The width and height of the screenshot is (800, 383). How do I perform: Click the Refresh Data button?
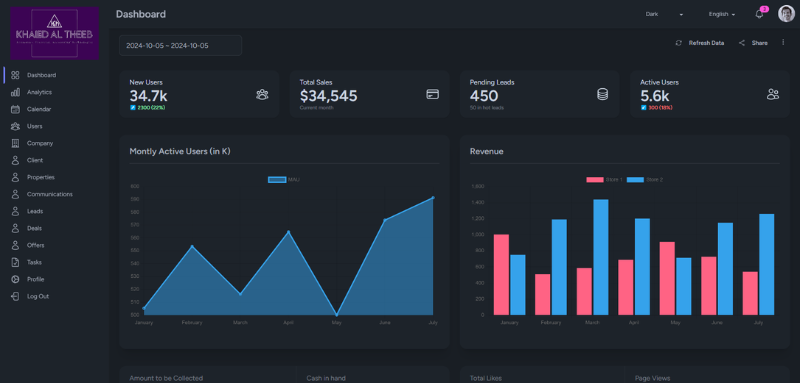coord(699,43)
